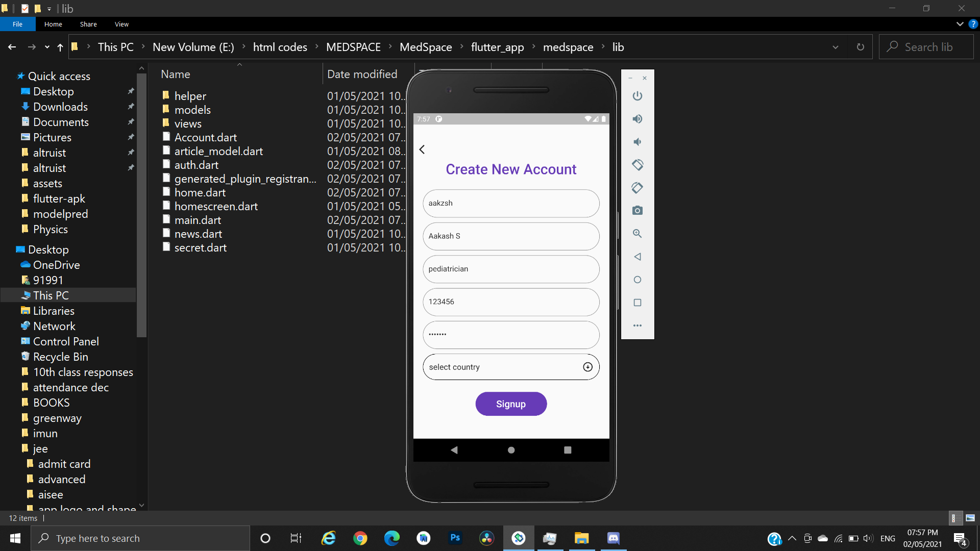The image size is (980, 551).
Task: Select main.dart file in list
Action: [198, 220]
